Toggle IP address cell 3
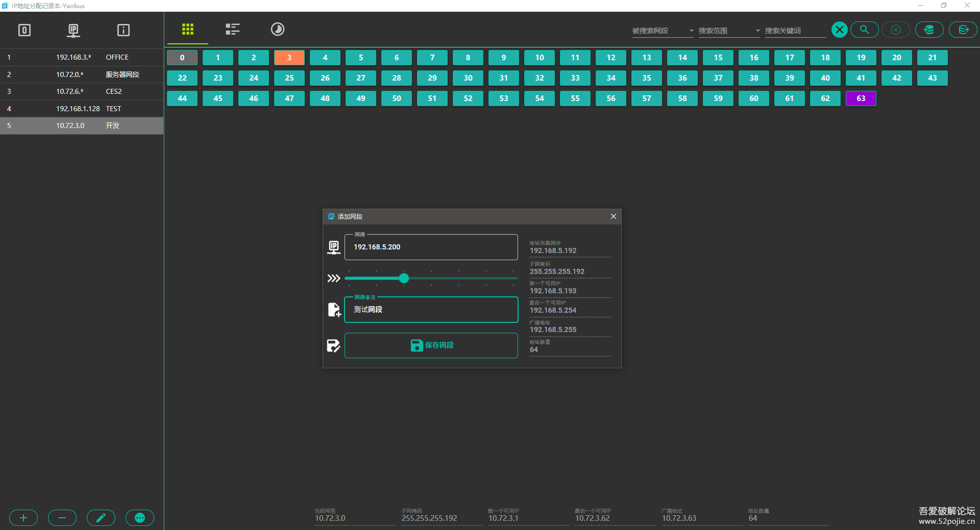 (x=289, y=58)
